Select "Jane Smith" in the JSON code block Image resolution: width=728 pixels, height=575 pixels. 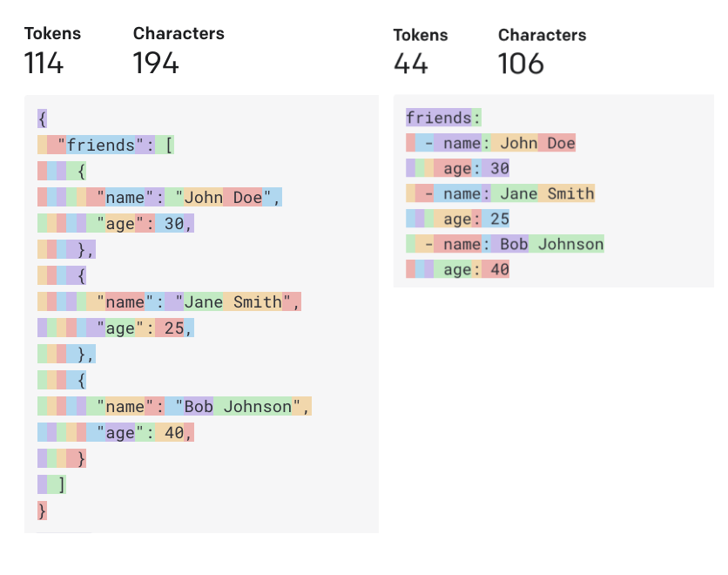click(x=237, y=302)
